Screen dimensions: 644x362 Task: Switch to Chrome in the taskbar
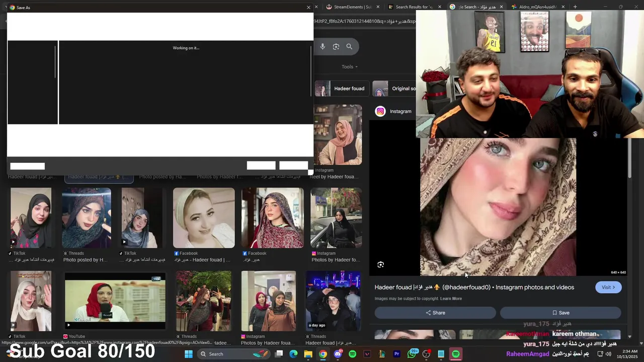point(323,354)
